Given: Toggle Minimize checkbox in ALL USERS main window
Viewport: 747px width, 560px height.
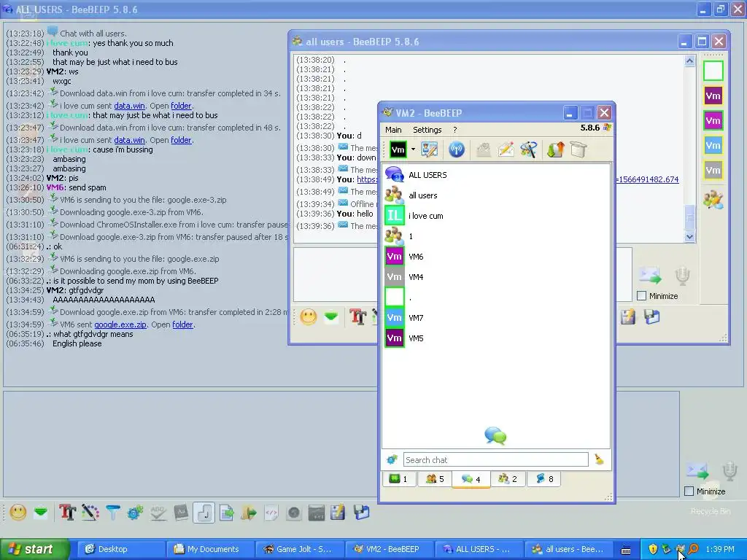Looking at the screenshot, I should [689, 491].
